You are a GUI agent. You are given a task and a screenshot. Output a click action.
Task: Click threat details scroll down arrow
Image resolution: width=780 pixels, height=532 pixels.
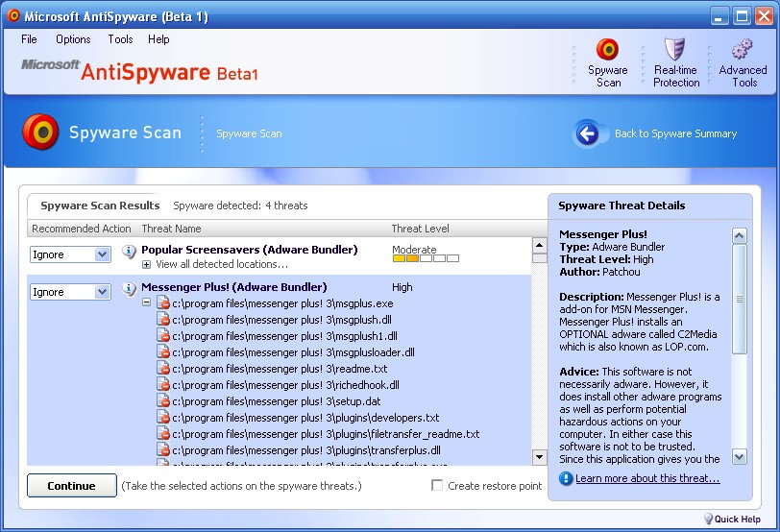740,456
